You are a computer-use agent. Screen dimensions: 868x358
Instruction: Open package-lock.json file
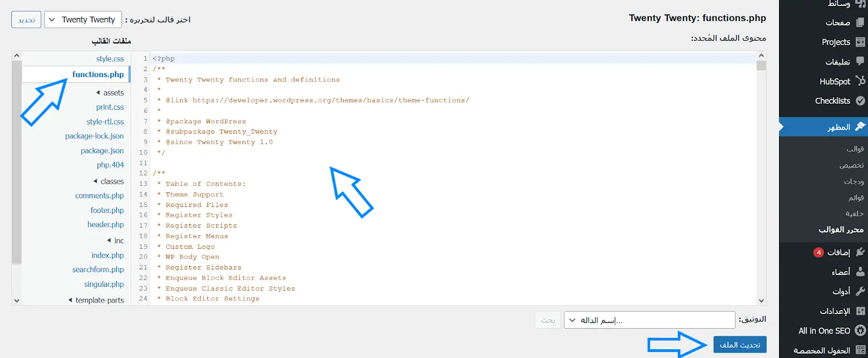click(94, 136)
